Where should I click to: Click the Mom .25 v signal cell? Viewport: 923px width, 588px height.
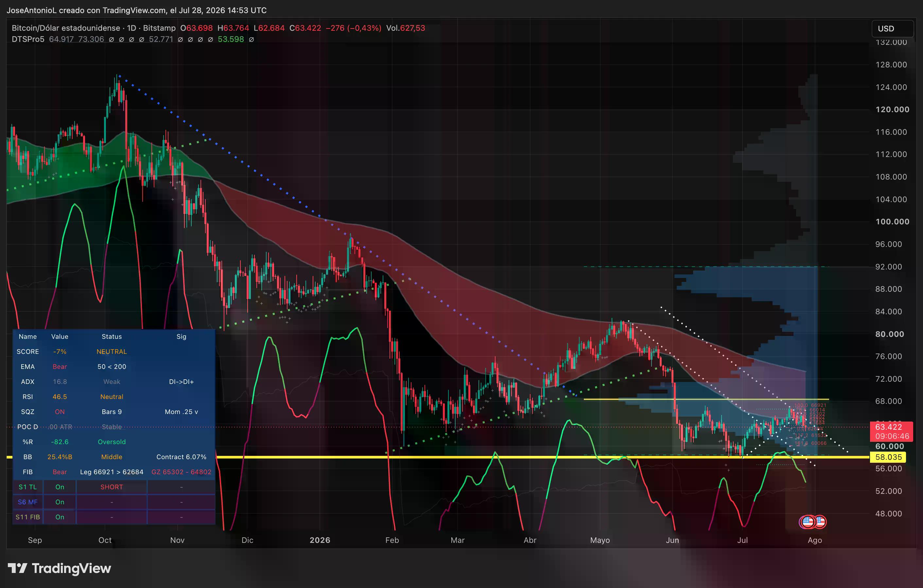[181, 412]
